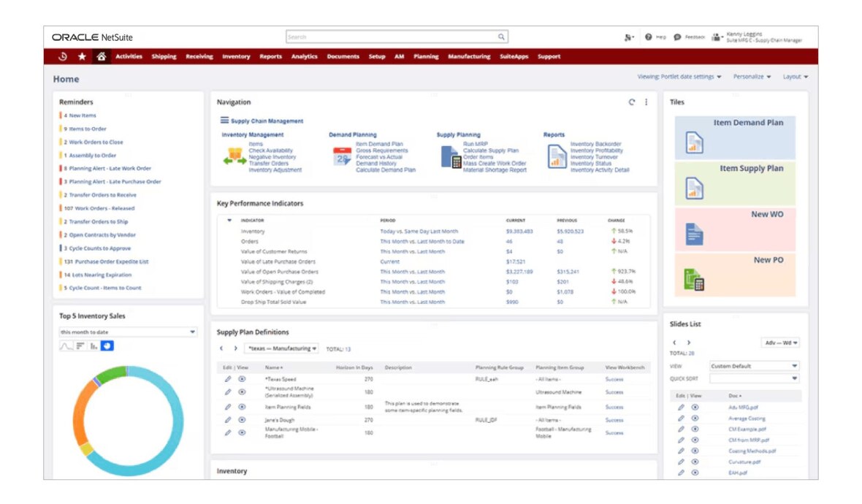The width and height of the screenshot is (862, 504).
Task: Click the Item Supply Plan green tile
Action: [735, 183]
